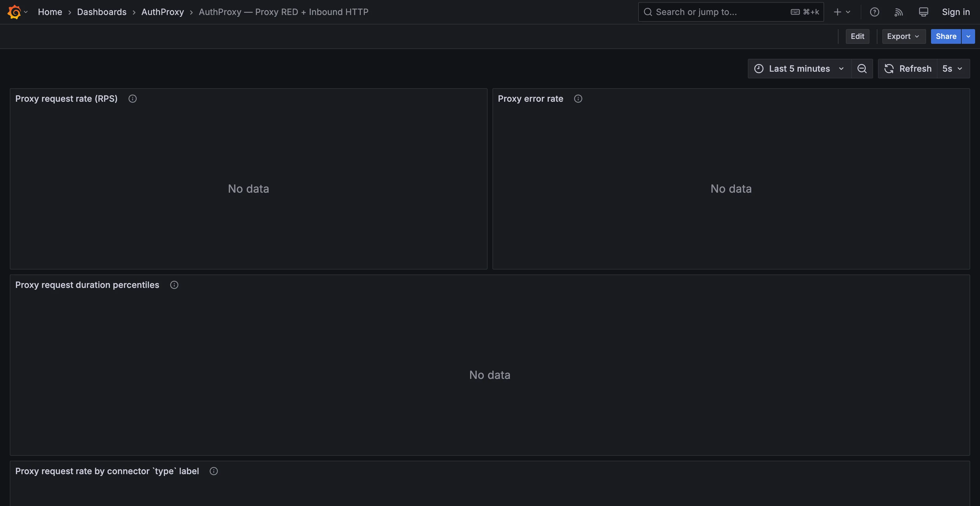The image size is (980, 506).
Task: Show info for Proxy request rate (RPS) panel
Action: coord(132,99)
